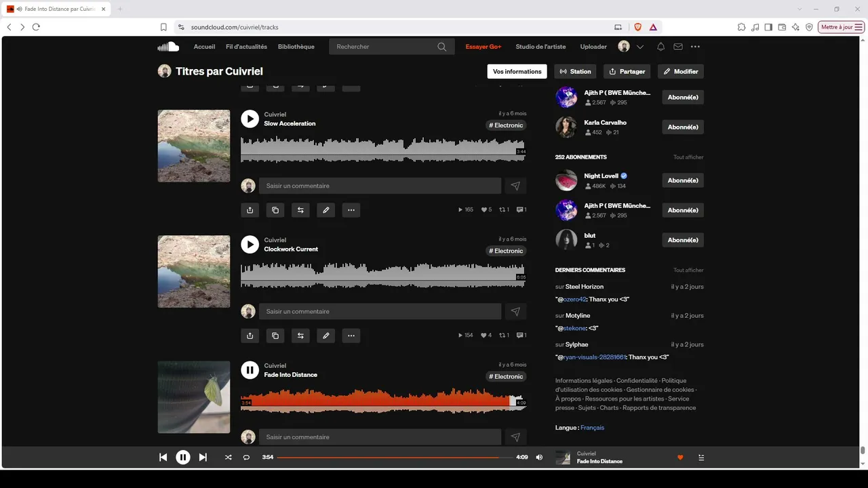Unfollow Karla Carvalho via Abonné(e) button

(x=683, y=127)
